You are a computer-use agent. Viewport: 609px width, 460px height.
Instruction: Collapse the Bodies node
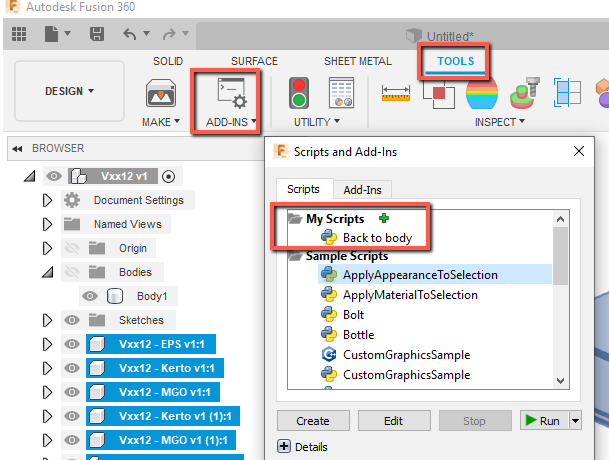(x=48, y=272)
